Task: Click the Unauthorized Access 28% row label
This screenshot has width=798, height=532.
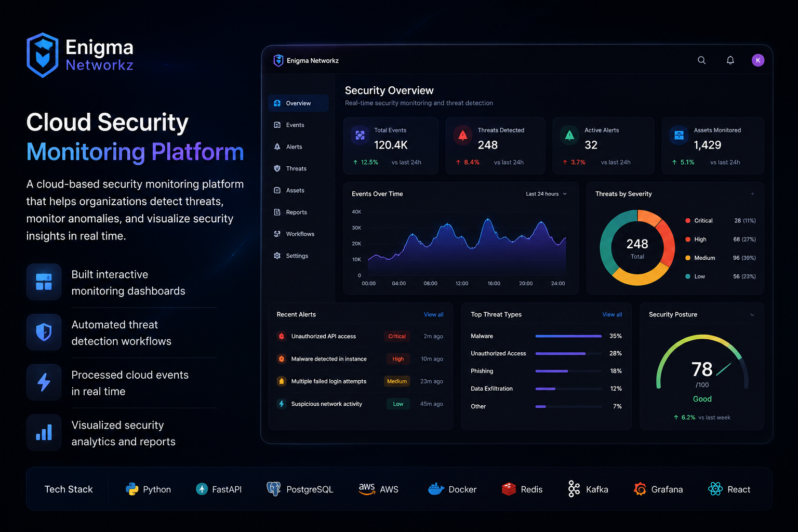Action: 498,353
